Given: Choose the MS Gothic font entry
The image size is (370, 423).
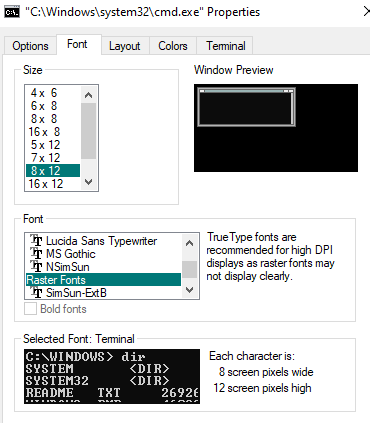Looking at the screenshot, I should click(x=103, y=254).
